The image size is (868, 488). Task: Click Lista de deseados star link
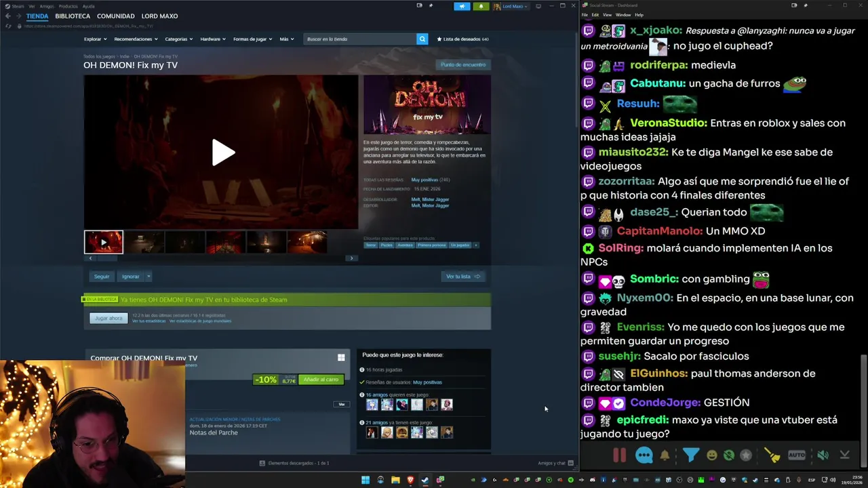coord(463,39)
